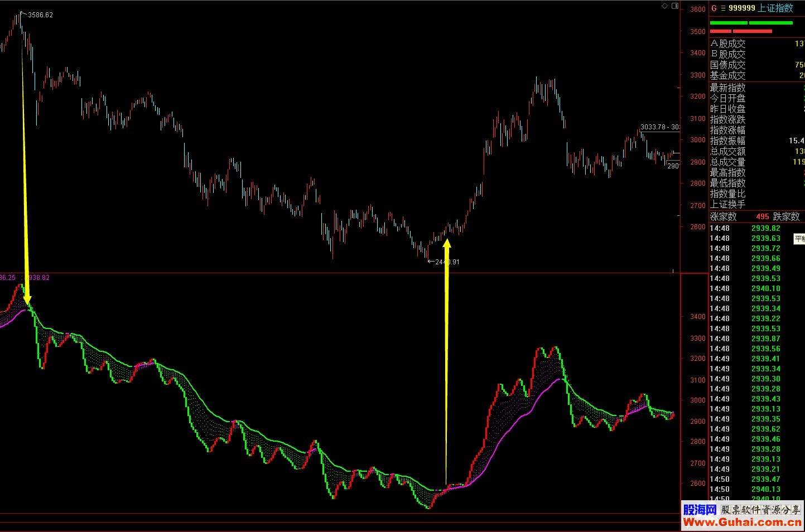Click the 昨日收盘 label
Screen dimensions: 805x532
pos(727,109)
